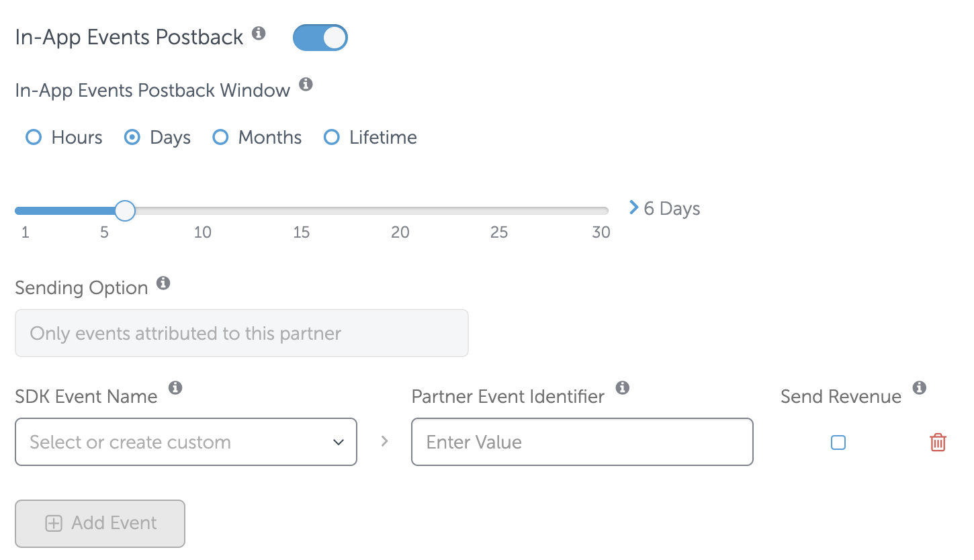Click the Add Event button
Screen dimensions: 974x560
pyautogui.click(x=100, y=523)
